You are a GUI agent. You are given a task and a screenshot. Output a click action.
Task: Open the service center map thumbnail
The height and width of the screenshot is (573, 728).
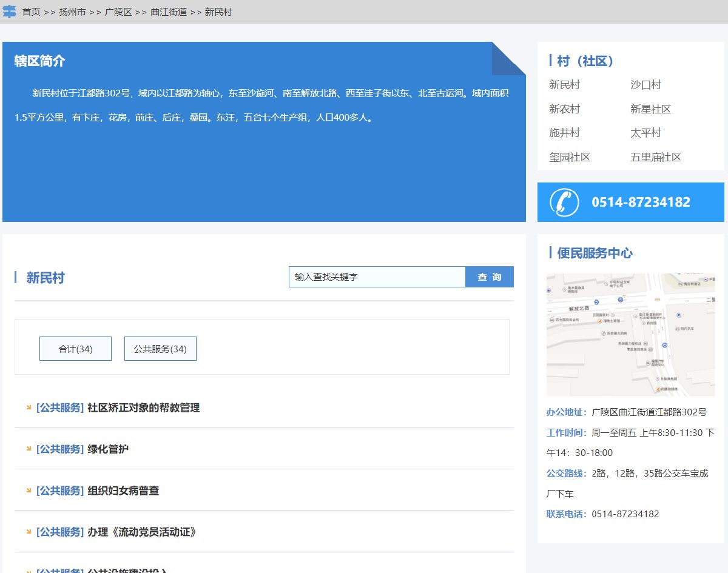(x=630, y=335)
